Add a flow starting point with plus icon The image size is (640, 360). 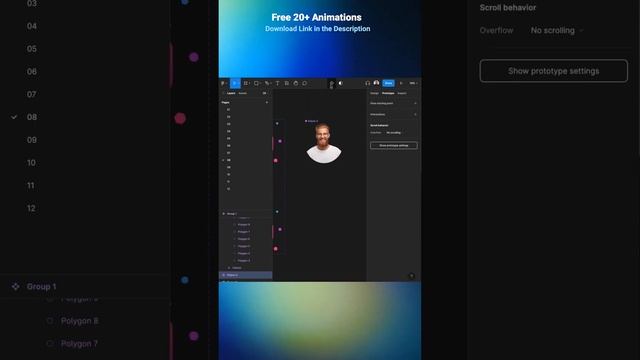416,103
